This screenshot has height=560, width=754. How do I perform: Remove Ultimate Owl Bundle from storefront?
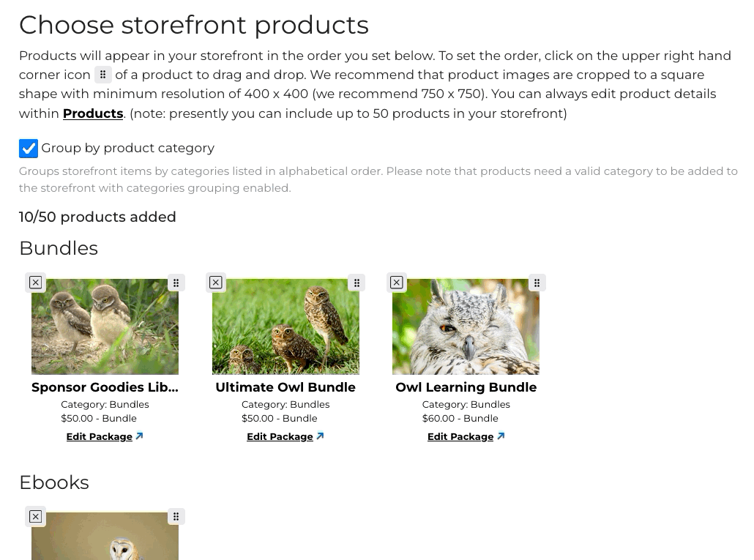(x=216, y=283)
